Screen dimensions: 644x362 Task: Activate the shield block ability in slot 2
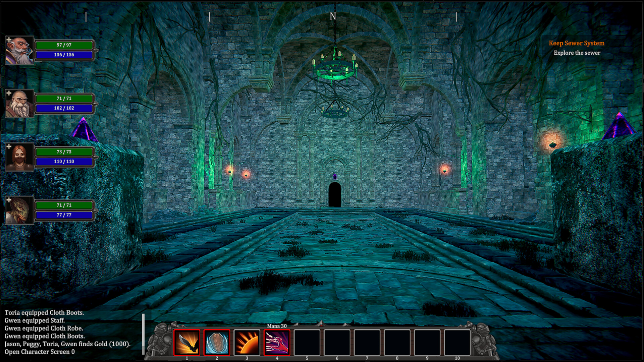tap(217, 341)
